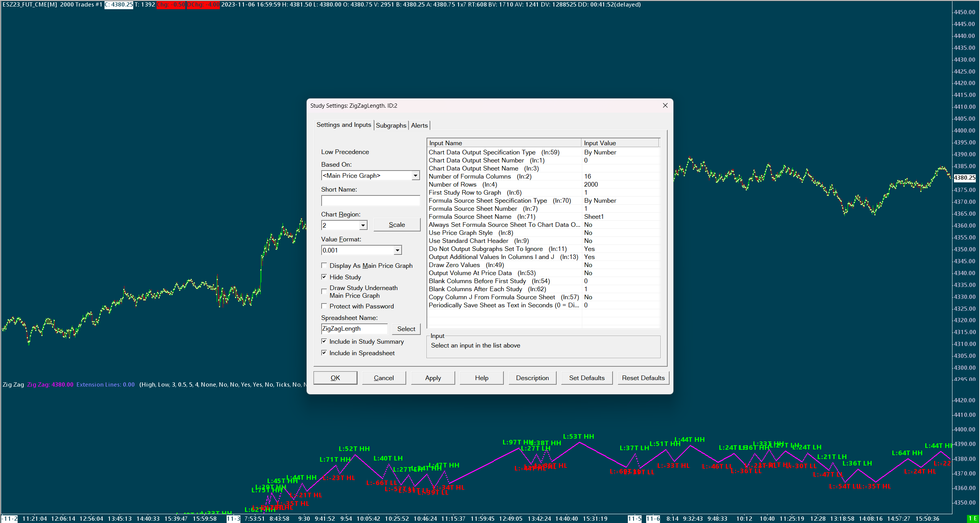Check Protect with Password option

324,306
